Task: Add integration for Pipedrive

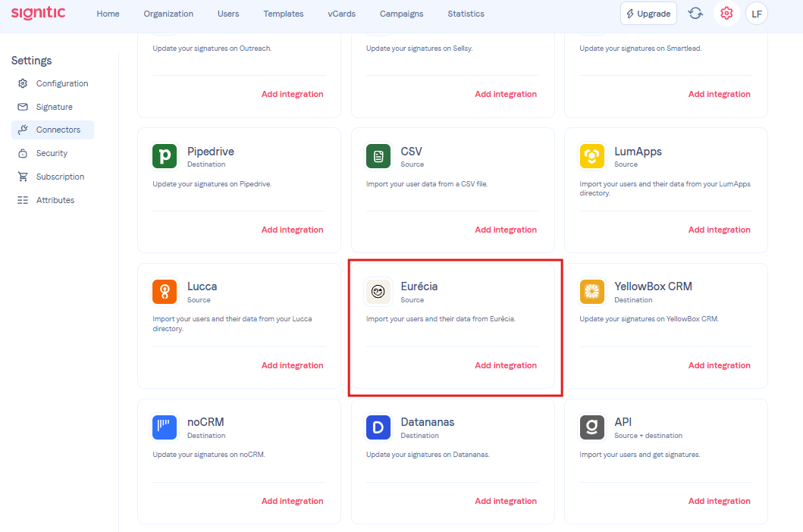Action: (293, 230)
